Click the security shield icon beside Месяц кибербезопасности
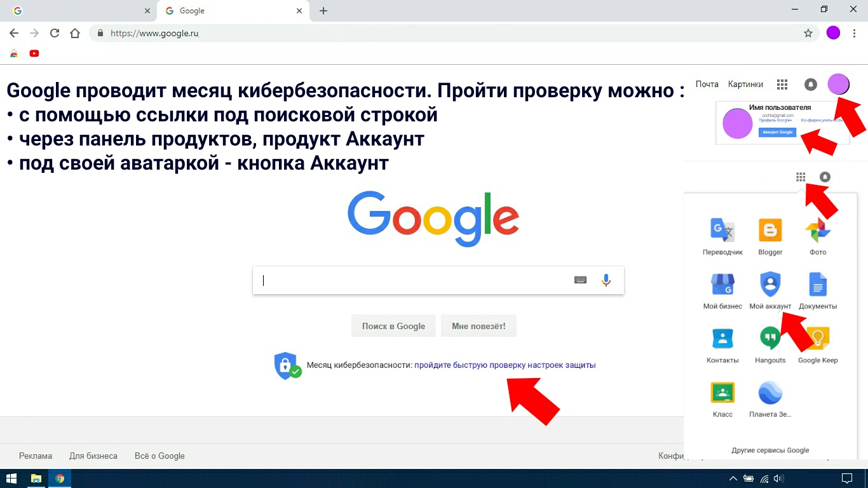 point(287,365)
